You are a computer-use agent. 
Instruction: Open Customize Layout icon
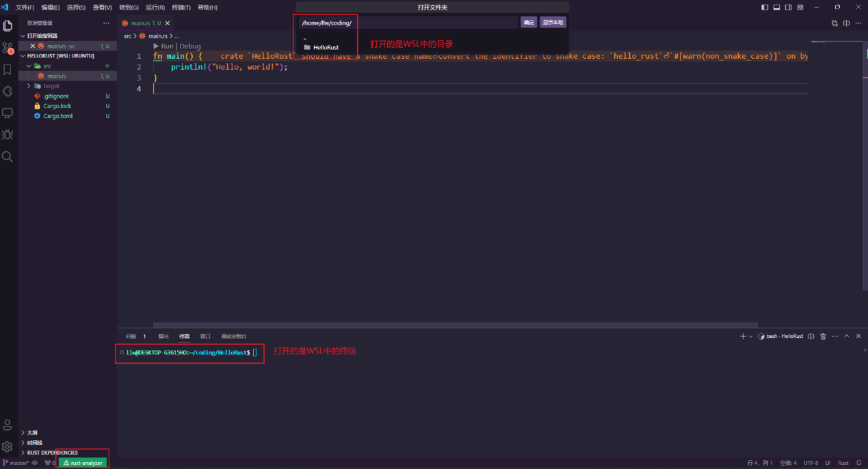click(x=800, y=7)
